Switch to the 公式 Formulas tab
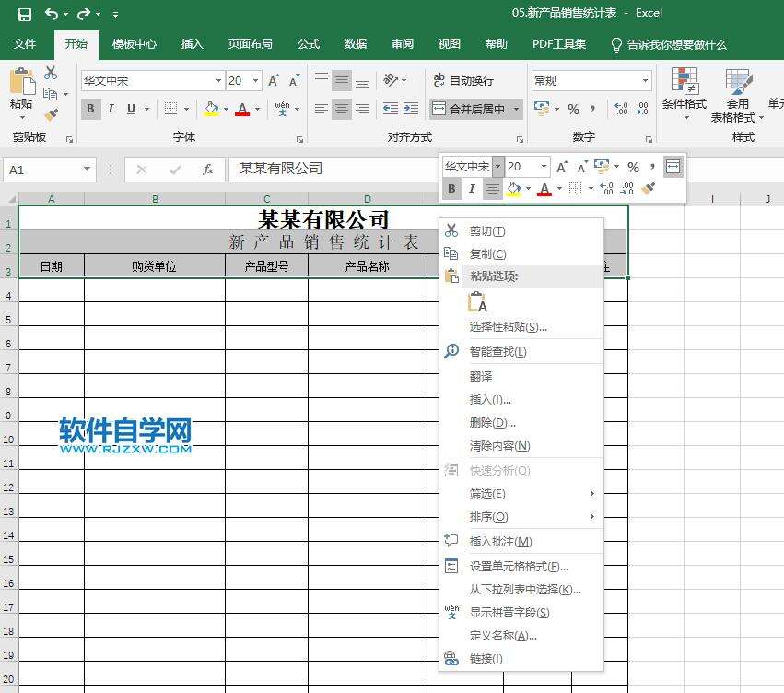784x693 pixels. pos(309,44)
